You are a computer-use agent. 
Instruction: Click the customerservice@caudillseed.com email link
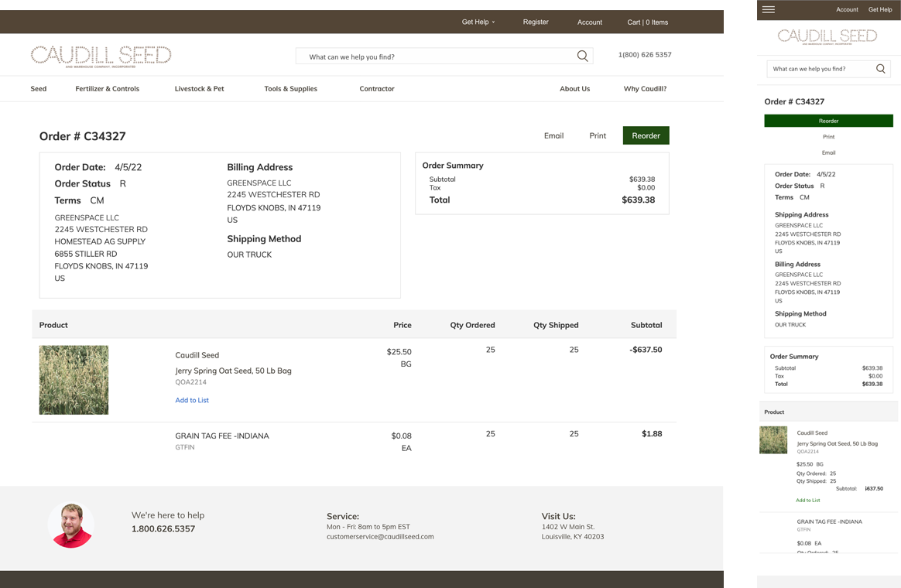click(x=380, y=537)
